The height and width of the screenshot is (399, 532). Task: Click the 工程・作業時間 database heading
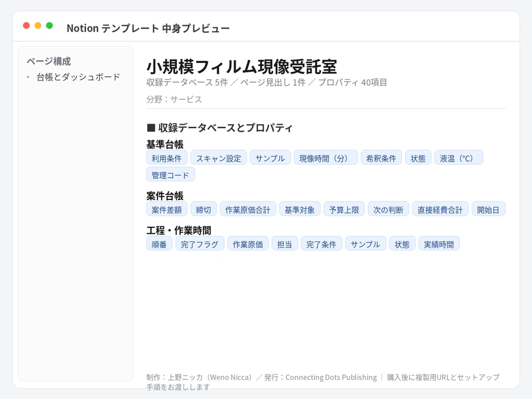click(x=179, y=230)
